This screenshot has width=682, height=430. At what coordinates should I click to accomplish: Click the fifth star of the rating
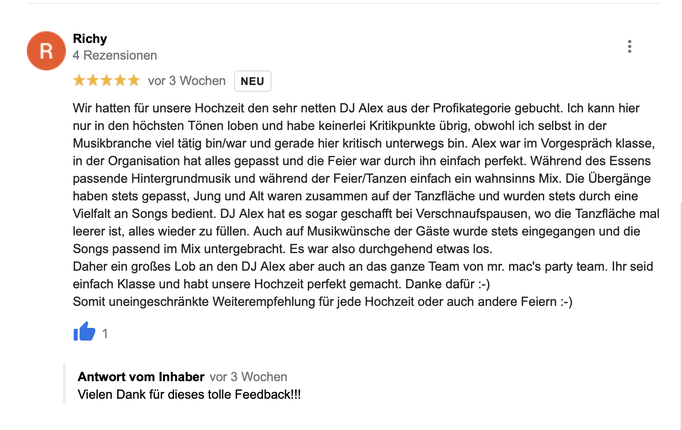pyautogui.click(x=133, y=80)
